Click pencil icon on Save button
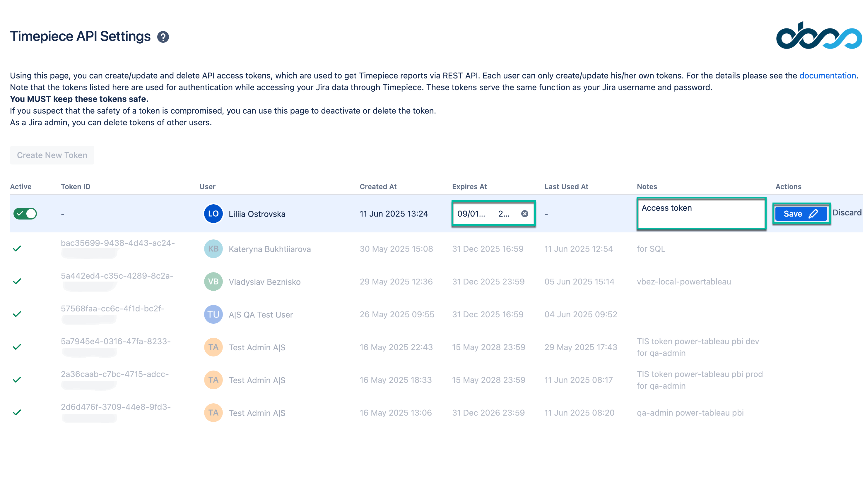 pyautogui.click(x=813, y=214)
